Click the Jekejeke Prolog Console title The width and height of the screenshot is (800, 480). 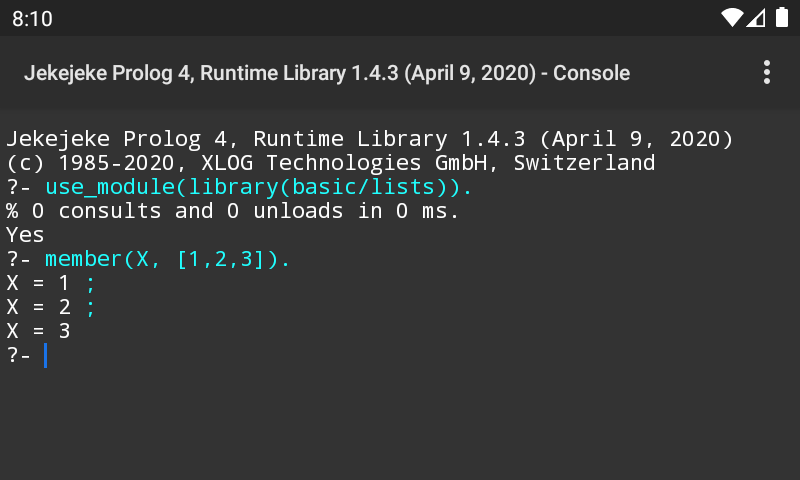click(327, 73)
